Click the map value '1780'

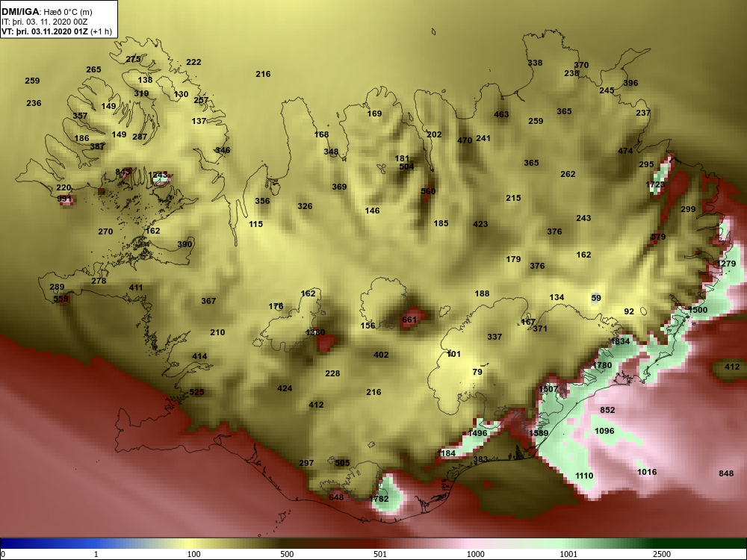tap(602, 366)
